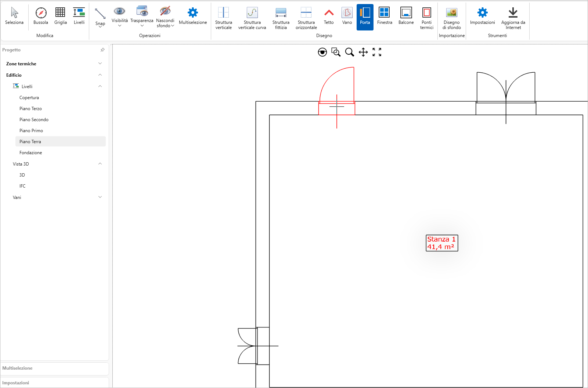Click the Stanza 1 room label
This screenshot has width=588, height=388.
pos(441,243)
